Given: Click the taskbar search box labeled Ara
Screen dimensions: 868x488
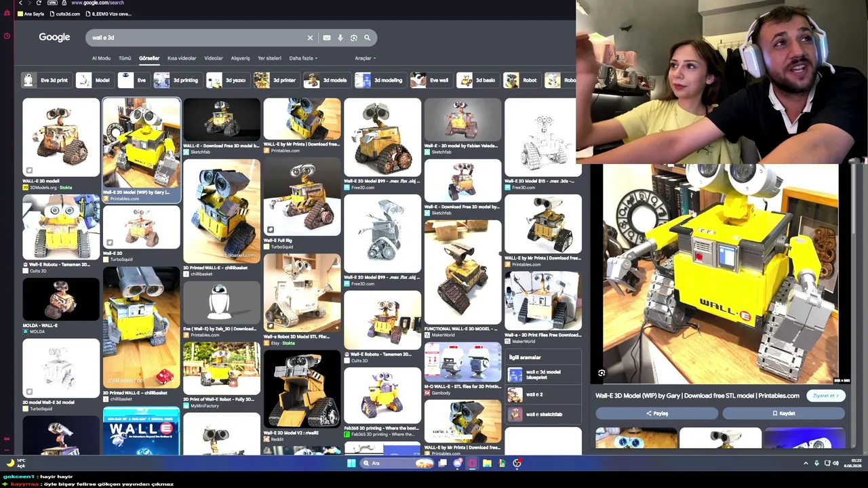Looking at the screenshot, I should pos(398,464).
